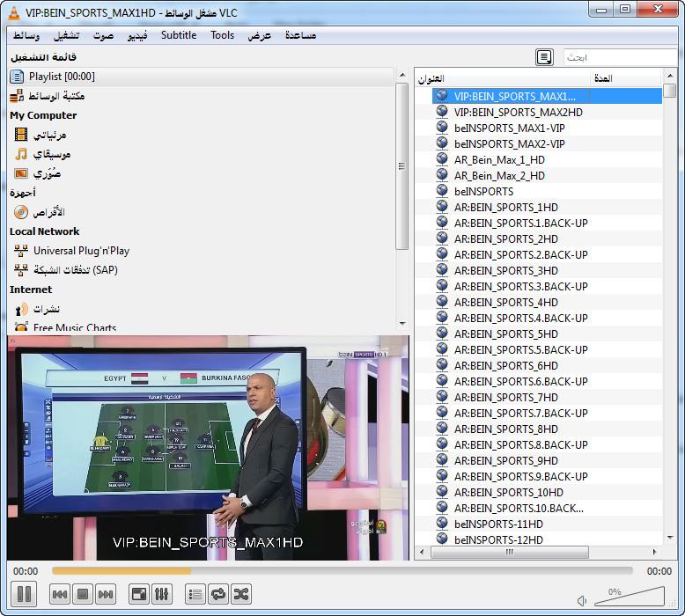Screen dimensions: 685x616
Task: Open the extended settings equalizer icon
Action: click(161, 594)
